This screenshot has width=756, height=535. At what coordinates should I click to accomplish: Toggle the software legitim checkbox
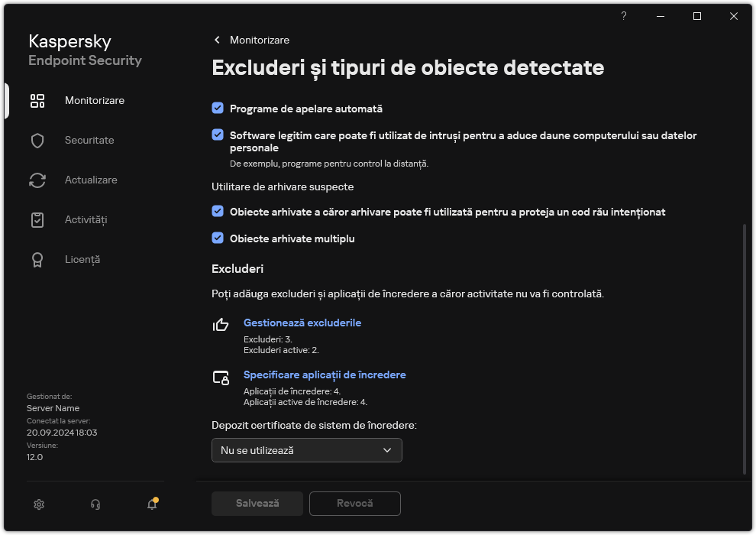[218, 135]
